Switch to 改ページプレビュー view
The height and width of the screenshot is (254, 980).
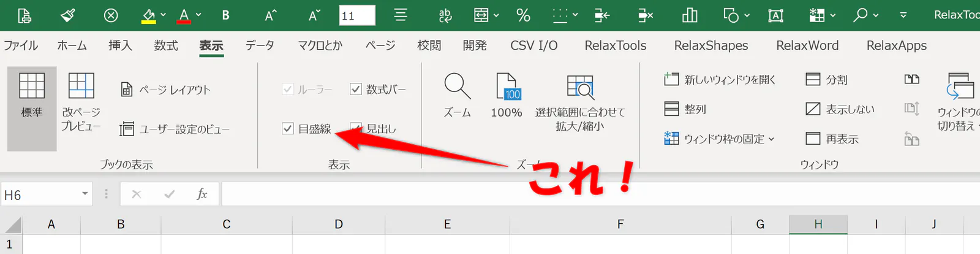click(x=81, y=101)
